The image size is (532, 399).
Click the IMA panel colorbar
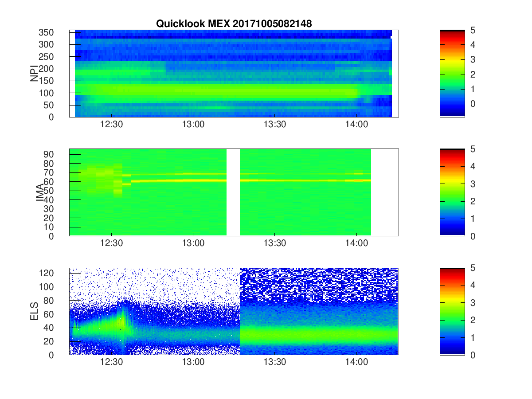click(x=452, y=192)
